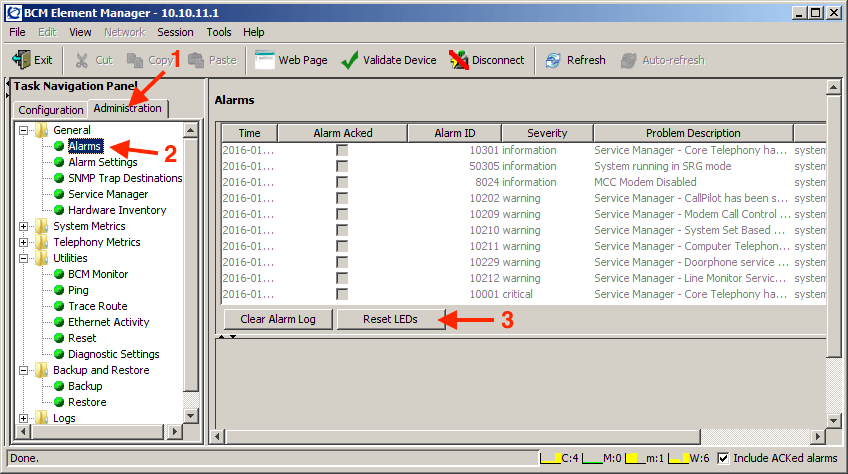Sort by Problem Description column header
848x474 pixels.
(693, 133)
